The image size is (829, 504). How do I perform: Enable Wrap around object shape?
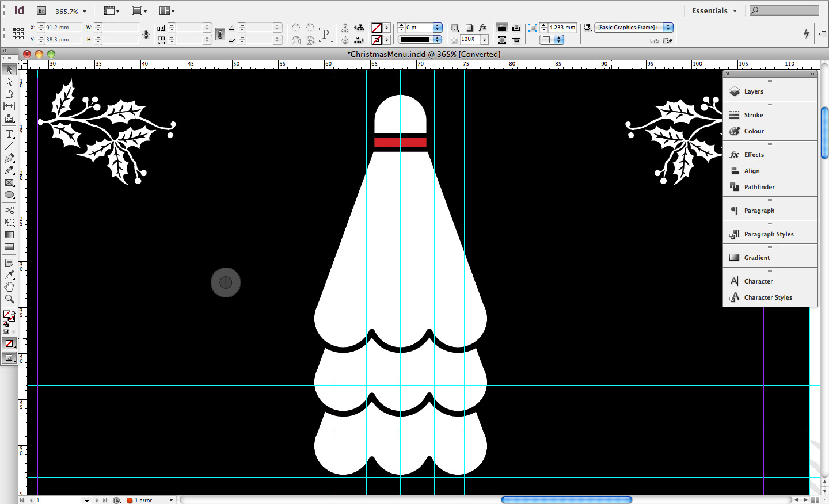pos(502,40)
